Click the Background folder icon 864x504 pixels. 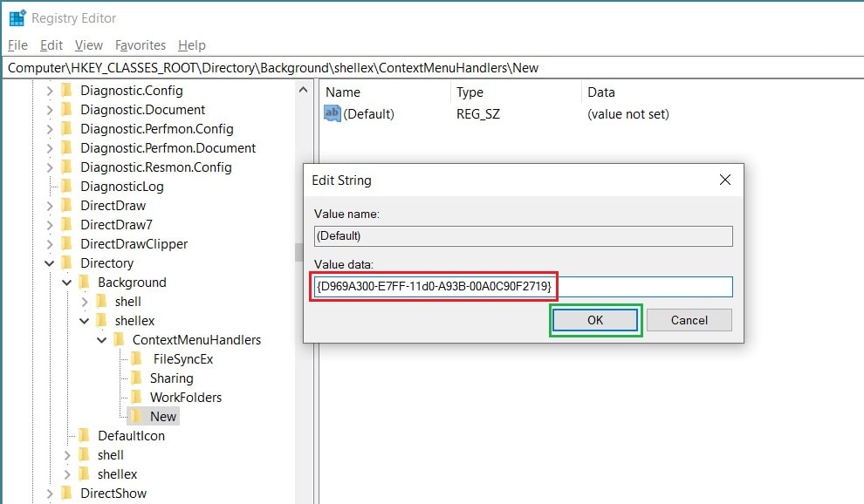pos(85,283)
